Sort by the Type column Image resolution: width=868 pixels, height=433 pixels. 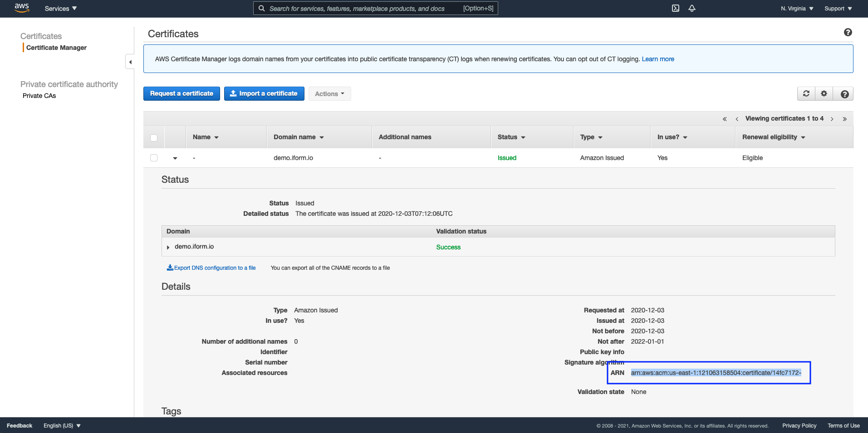[x=591, y=137]
